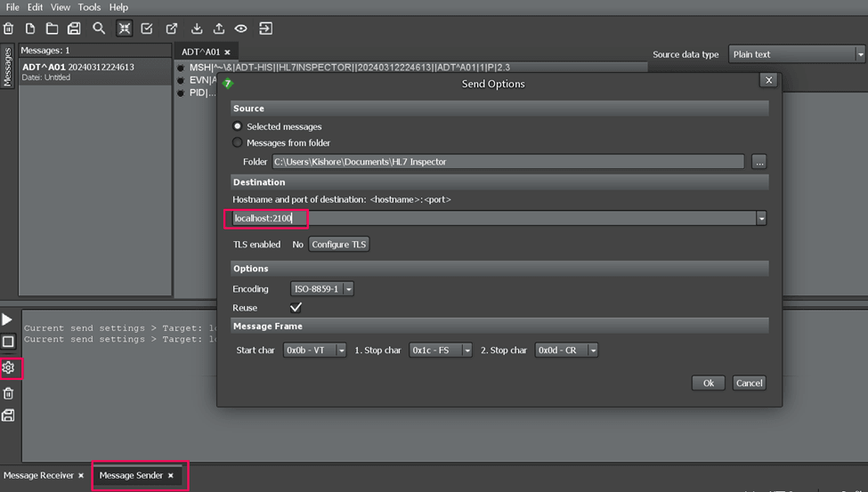Viewport: 868px width, 492px height.
Task: Create a new message with the blank page icon
Action: pos(30,28)
